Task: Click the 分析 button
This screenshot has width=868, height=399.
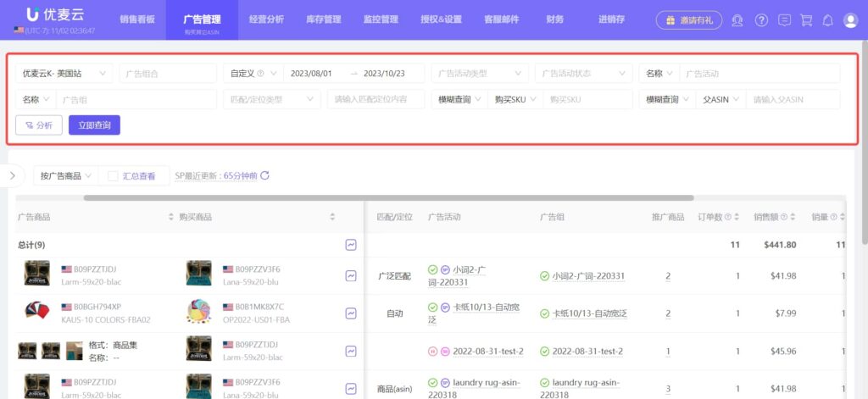Action: click(39, 125)
